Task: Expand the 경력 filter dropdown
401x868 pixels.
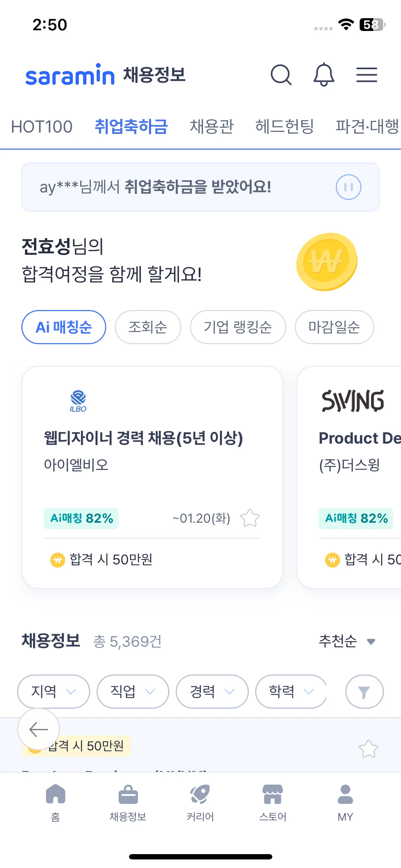Action: [x=212, y=692]
